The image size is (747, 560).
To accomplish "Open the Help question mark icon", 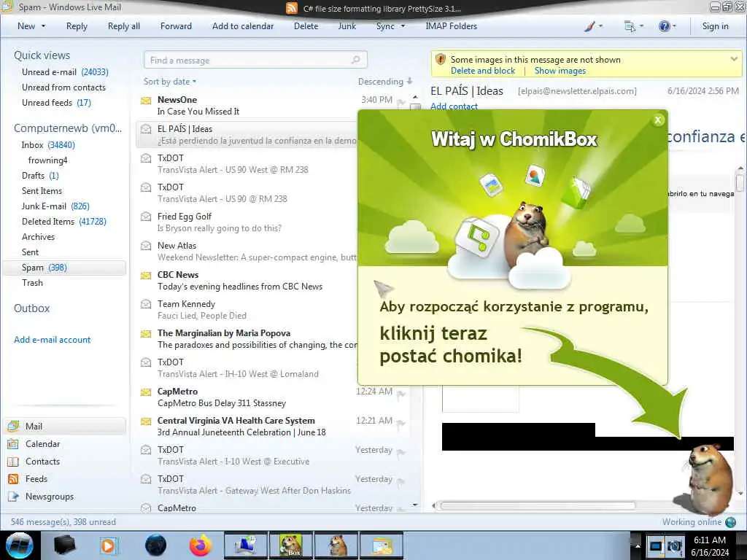I will coord(664,26).
